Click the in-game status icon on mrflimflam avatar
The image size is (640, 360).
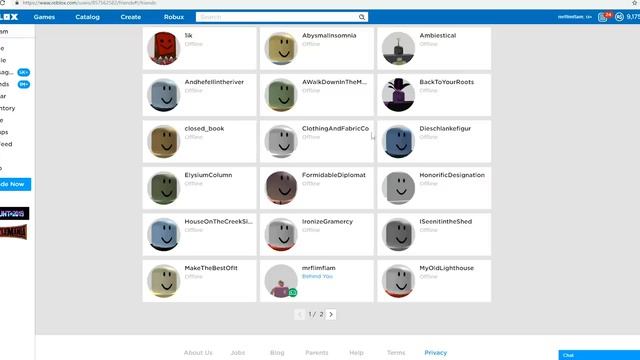(x=293, y=292)
